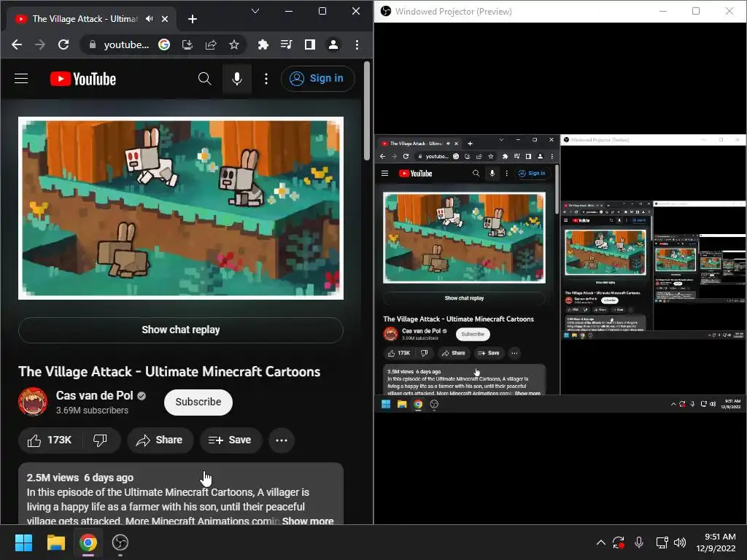Viewport: 747px width, 560px height.
Task: Click the youtube address bar URL
Action: coord(126,44)
